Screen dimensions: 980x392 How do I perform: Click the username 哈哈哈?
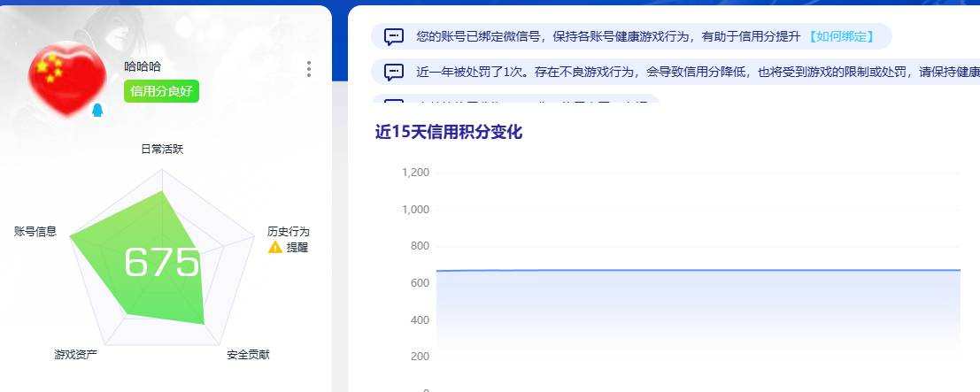pyautogui.click(x=143, y=66)
